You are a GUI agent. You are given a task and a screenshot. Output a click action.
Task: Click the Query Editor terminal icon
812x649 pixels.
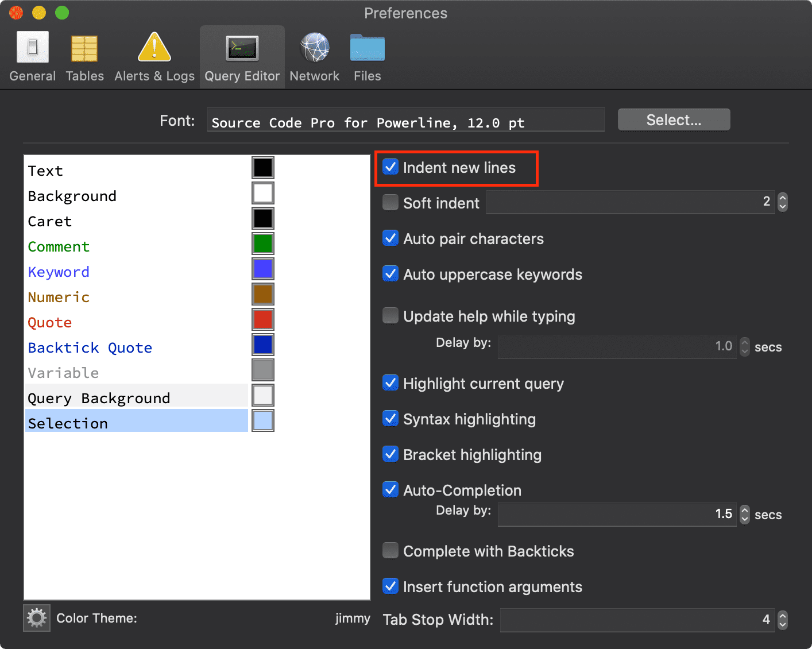pos(242,48)
